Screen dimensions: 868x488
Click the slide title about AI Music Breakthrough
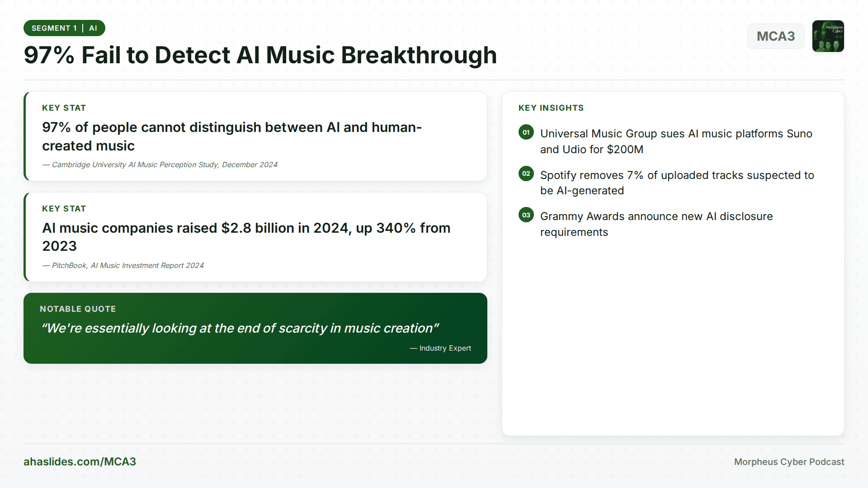click(260, 55)
